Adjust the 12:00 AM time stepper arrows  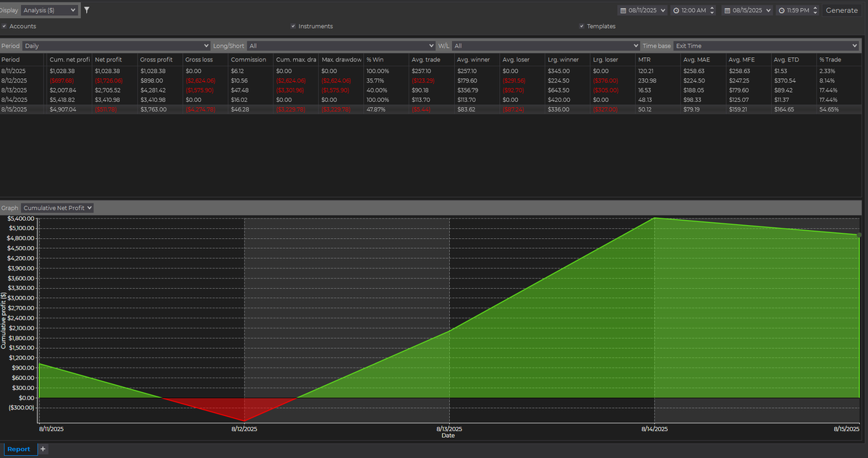point(712,10)
